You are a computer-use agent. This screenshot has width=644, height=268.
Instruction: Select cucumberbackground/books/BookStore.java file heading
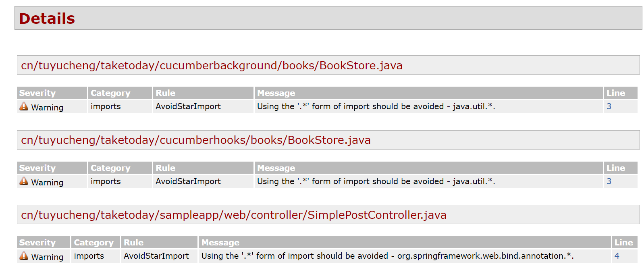coord(212,65)
